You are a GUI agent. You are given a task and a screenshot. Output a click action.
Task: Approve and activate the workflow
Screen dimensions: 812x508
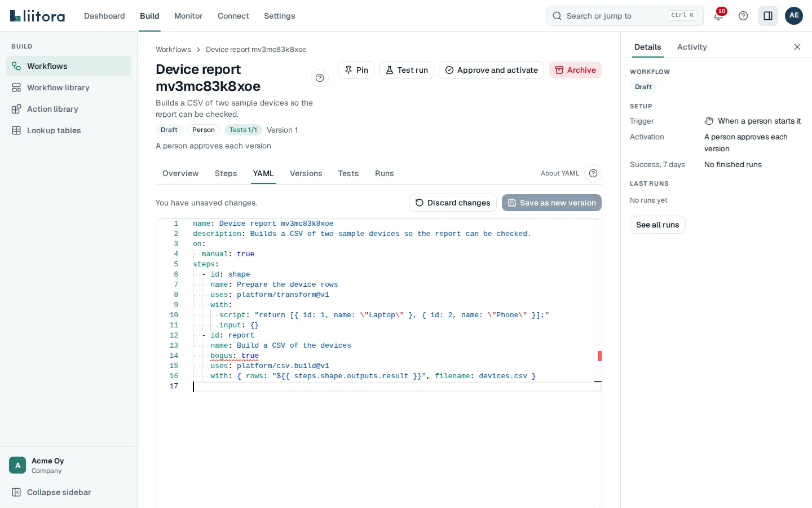491,70
